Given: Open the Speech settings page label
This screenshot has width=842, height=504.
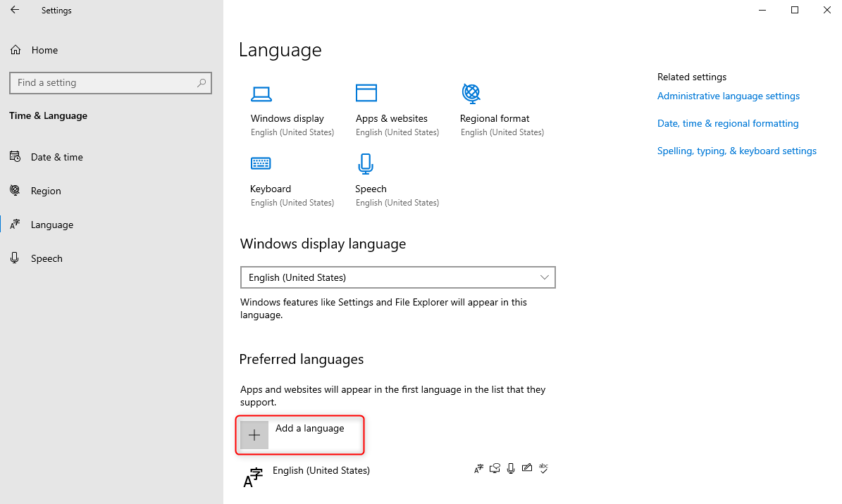Looking at the screenshot, I should [x=47, y=258].
